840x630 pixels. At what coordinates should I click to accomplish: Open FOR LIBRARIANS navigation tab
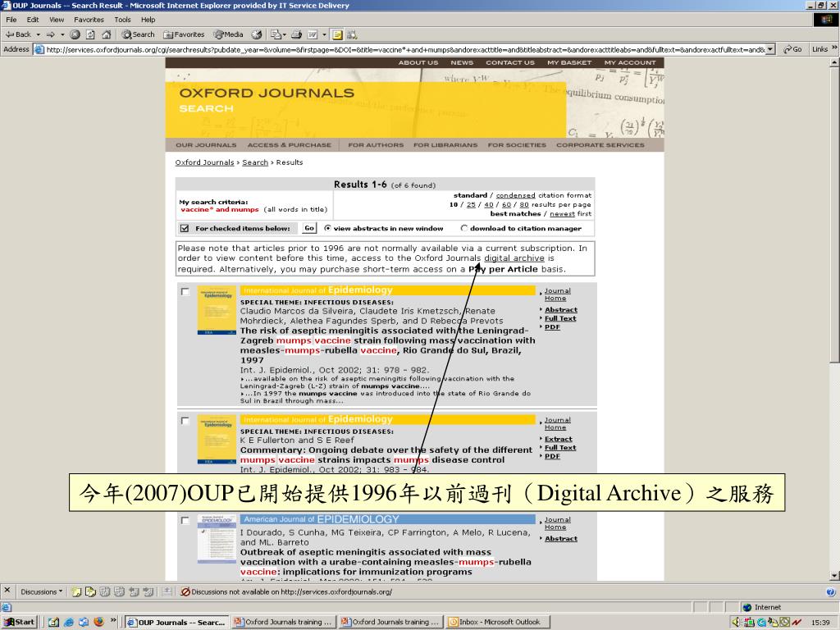(445, 145)
